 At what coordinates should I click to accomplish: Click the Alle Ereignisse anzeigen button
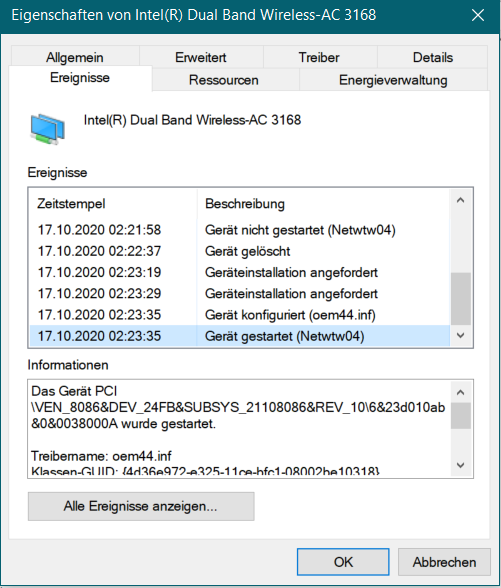point(141,506)
